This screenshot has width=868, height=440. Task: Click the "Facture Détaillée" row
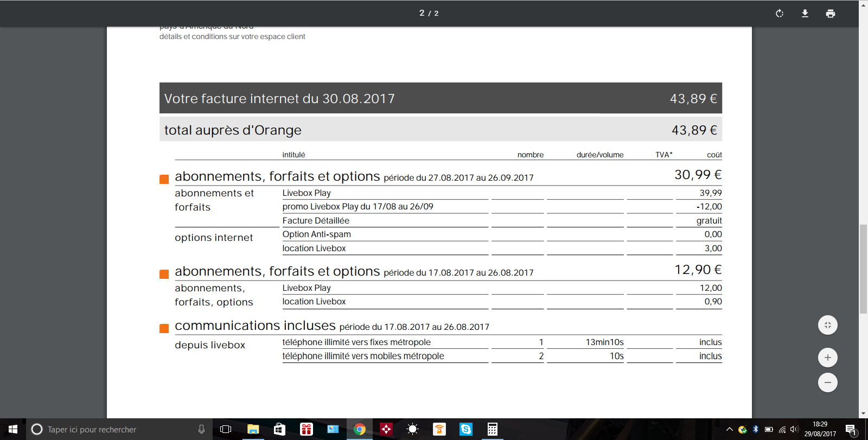pyautogui.click(x=316, y=221)
